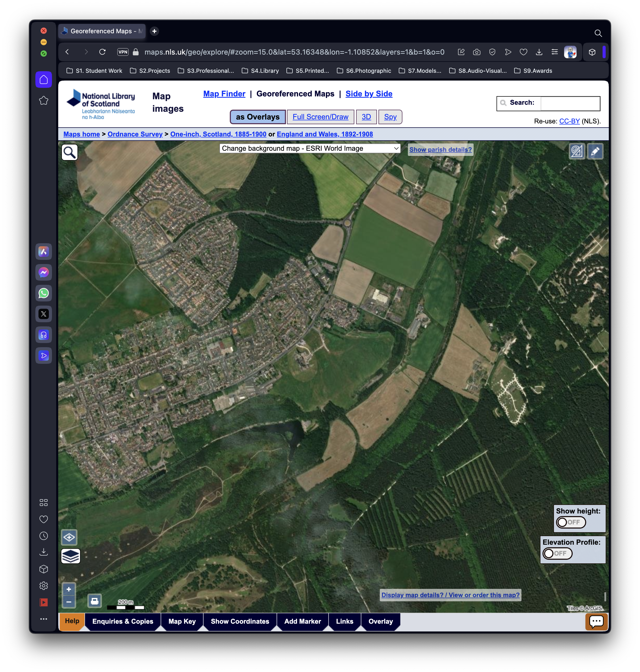Open the S1. Student Work bookmarks folder
Viewport: 640px width, 672px height.
pyautogui.click(x=95, y=71)
